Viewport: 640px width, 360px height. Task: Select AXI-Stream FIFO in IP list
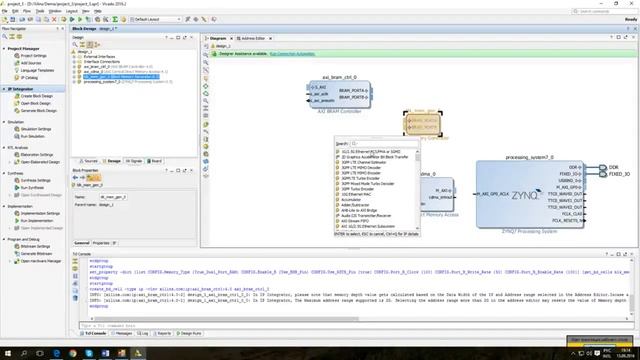point(355,221)
